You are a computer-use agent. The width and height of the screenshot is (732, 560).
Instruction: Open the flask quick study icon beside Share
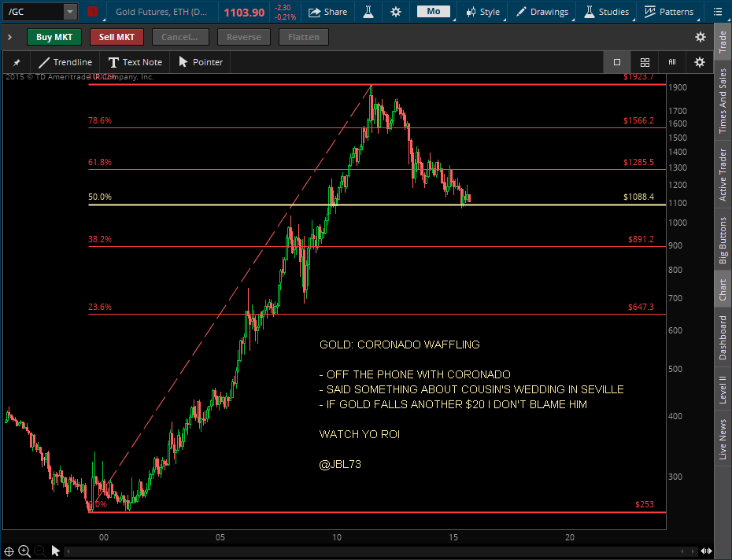(x=368, y=12)
